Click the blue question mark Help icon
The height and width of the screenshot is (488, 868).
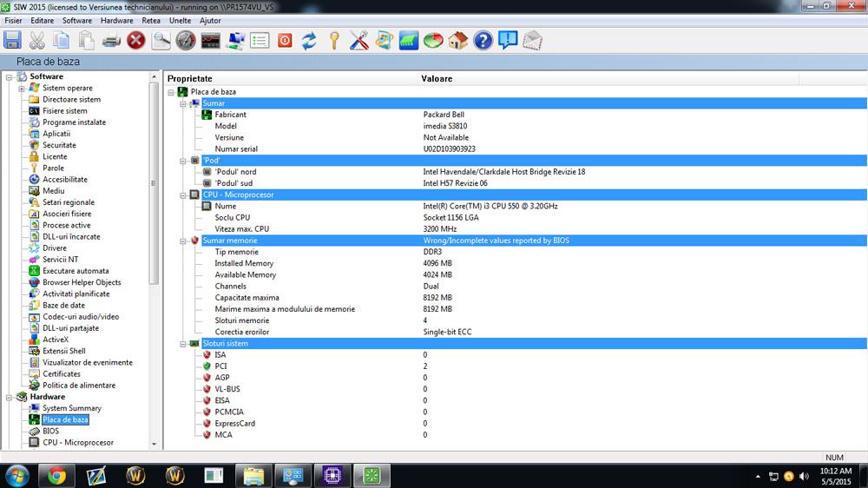point(483,41)
